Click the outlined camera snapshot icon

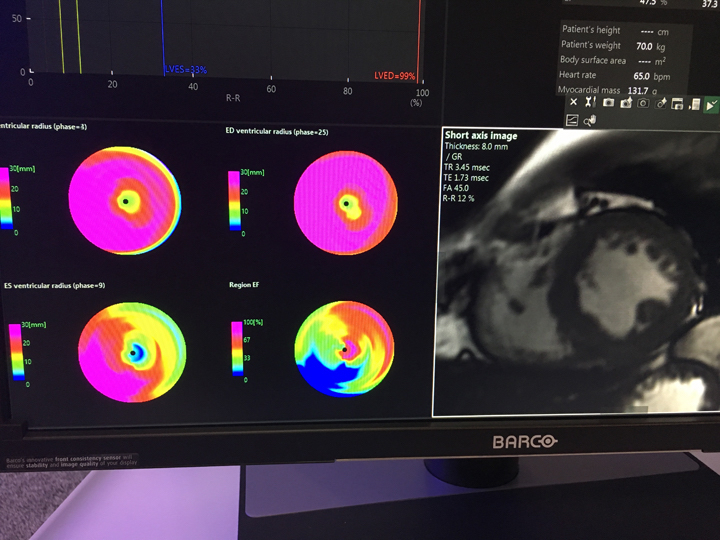643,103
